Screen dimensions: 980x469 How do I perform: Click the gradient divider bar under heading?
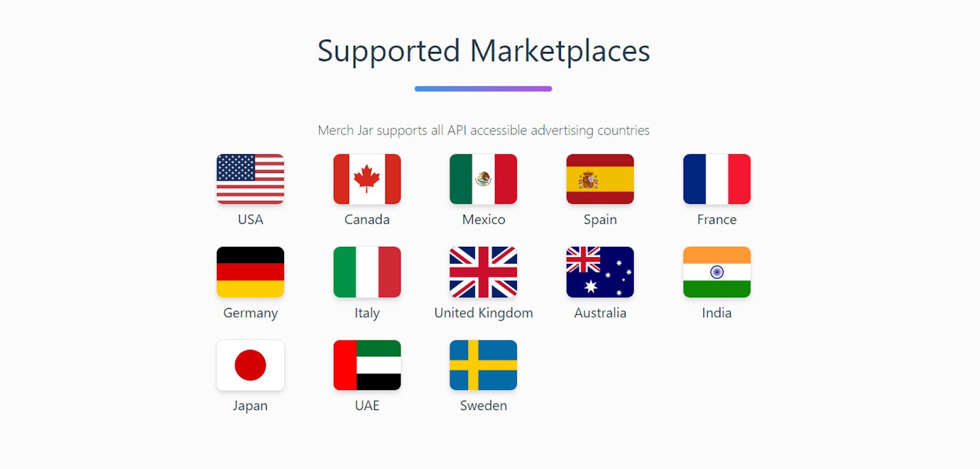(x=483, y=89)
